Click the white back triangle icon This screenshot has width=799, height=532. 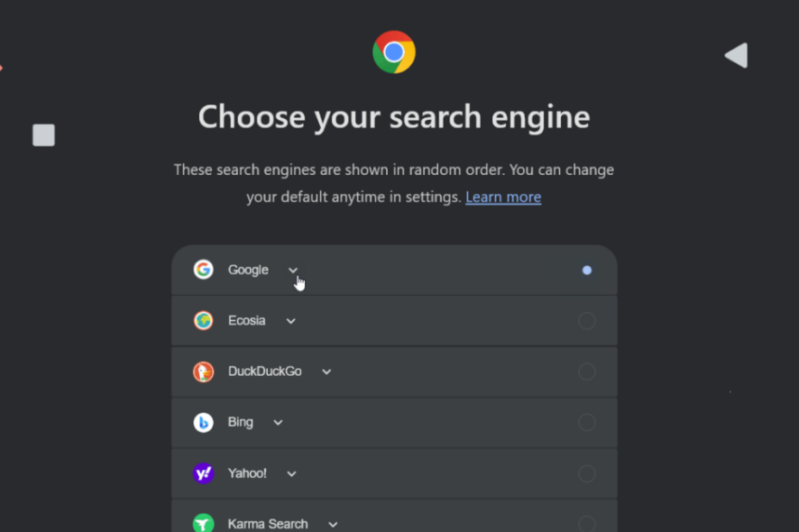[x=736, y=55]
